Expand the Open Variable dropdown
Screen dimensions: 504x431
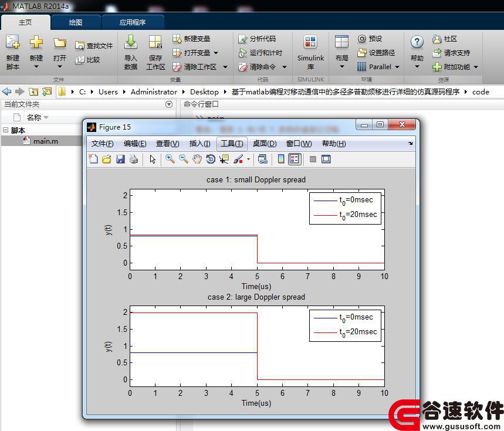click(216, 53)
